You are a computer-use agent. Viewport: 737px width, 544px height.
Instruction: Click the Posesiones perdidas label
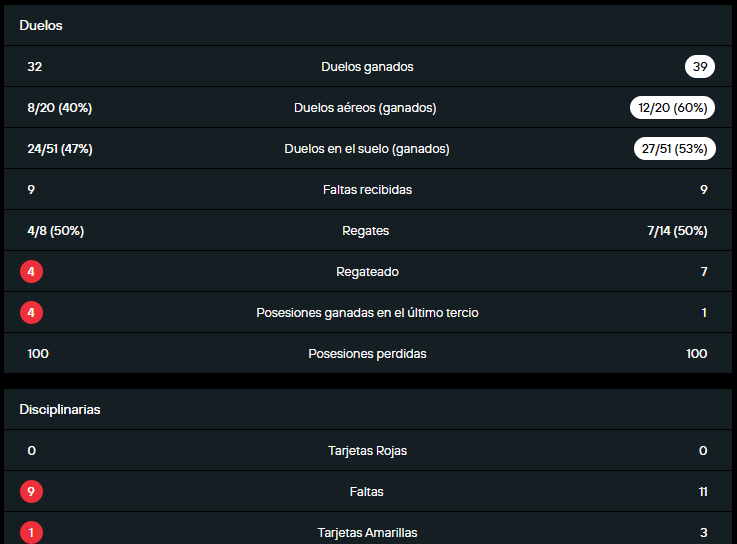pyautogui.click(x=367, y=354)
